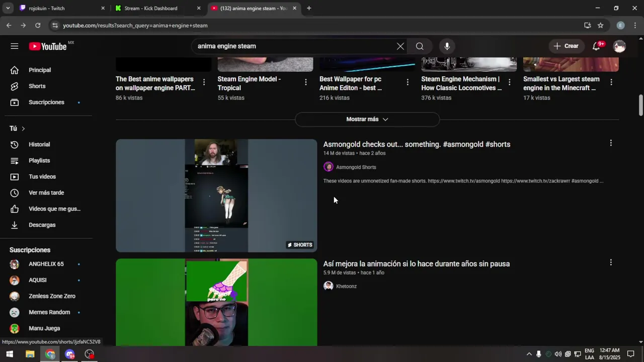Open the Así mejora la animación video title
Viewport: 644px width, 362px height.
click(x=416, y=264)
